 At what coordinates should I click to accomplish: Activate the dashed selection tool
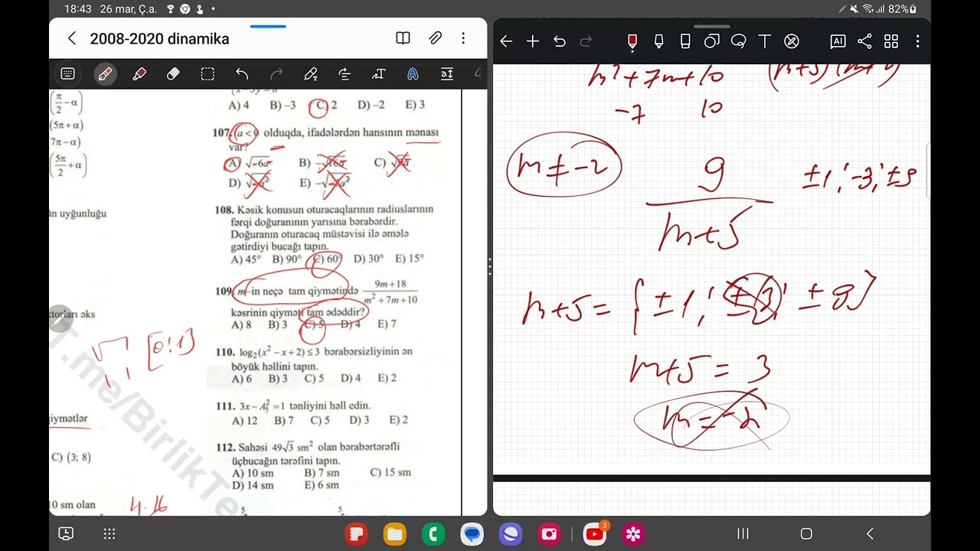(207, 74)
